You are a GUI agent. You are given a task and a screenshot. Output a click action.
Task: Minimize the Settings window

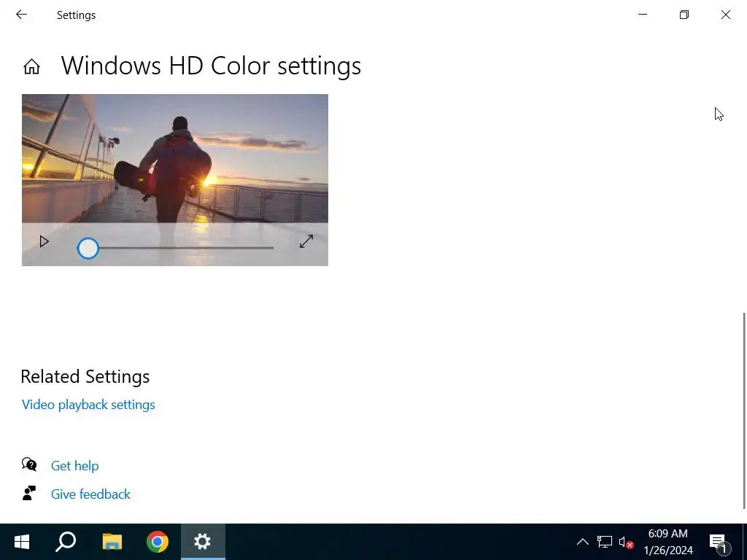643,15
